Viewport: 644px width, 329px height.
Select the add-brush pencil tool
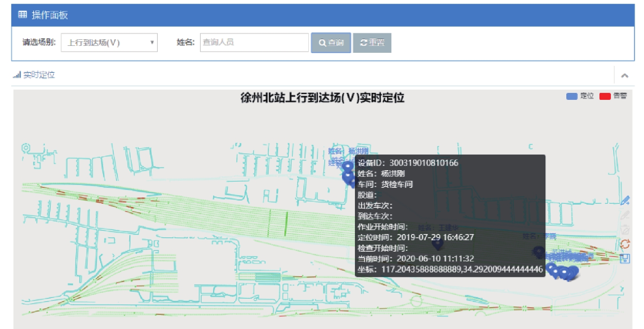[625, 201]
